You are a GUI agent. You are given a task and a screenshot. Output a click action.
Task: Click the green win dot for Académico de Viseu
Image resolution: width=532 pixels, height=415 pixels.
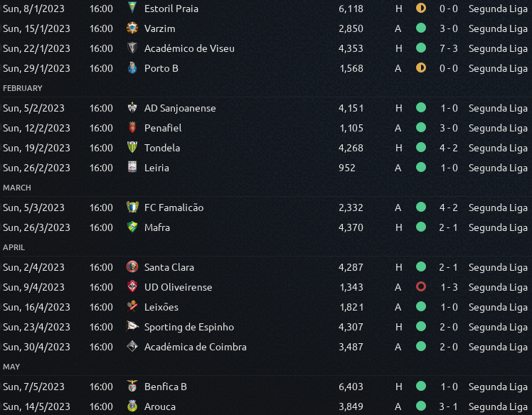tap(421, 48)
